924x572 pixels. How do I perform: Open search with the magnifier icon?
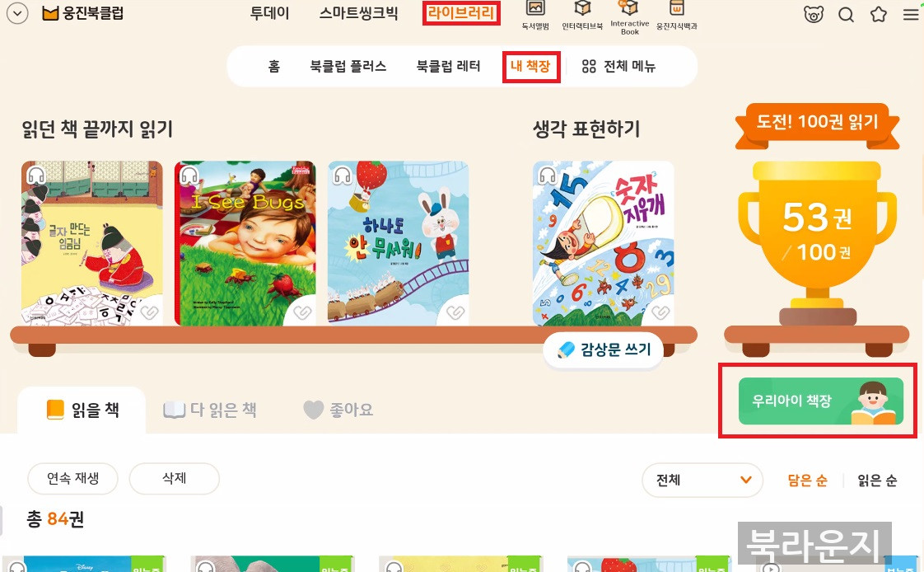847,14
